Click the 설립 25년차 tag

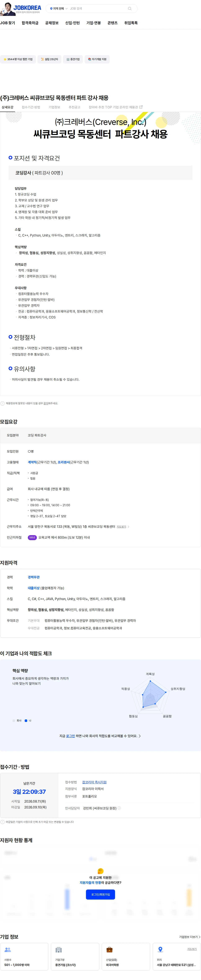[50, 59]
